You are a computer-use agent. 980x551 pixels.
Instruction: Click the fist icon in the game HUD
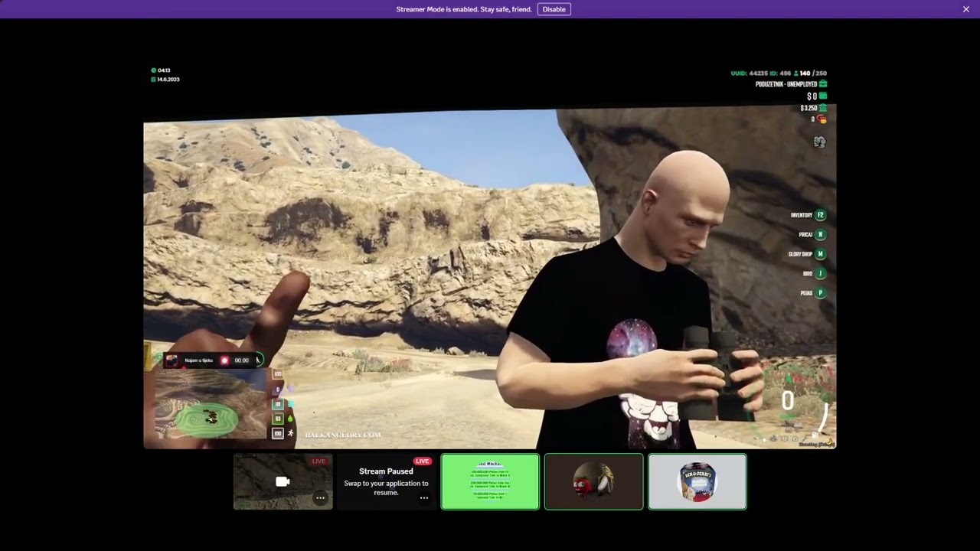[819, 142]
